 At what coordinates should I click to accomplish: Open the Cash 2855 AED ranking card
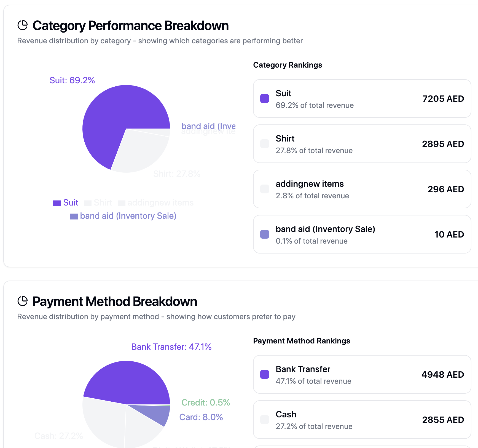[x=362, y=420]
